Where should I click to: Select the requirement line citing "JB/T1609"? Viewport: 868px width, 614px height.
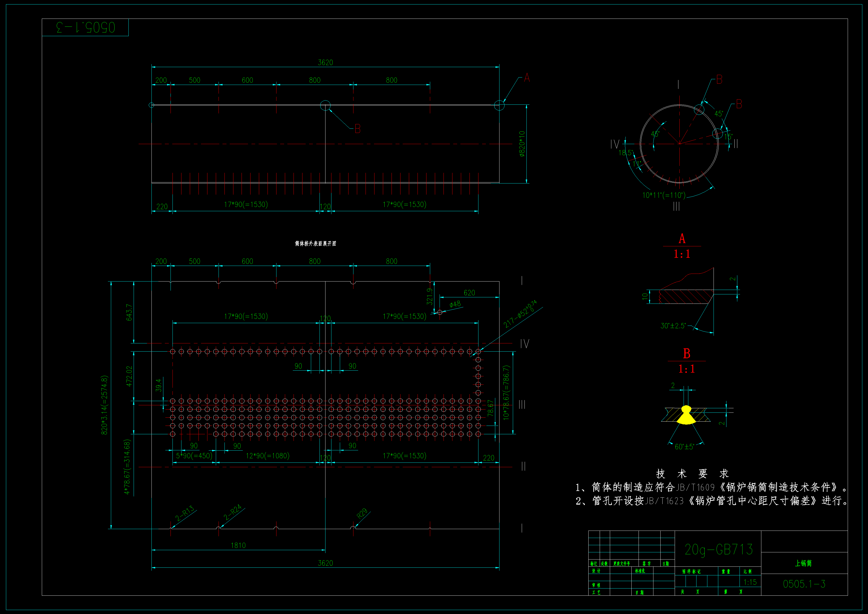point(711,487)
